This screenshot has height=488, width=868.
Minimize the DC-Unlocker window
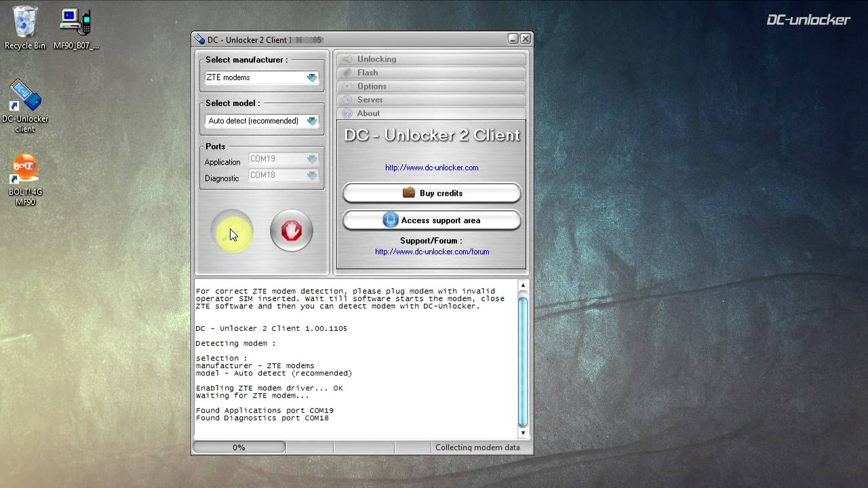click(x=513, y=39)
